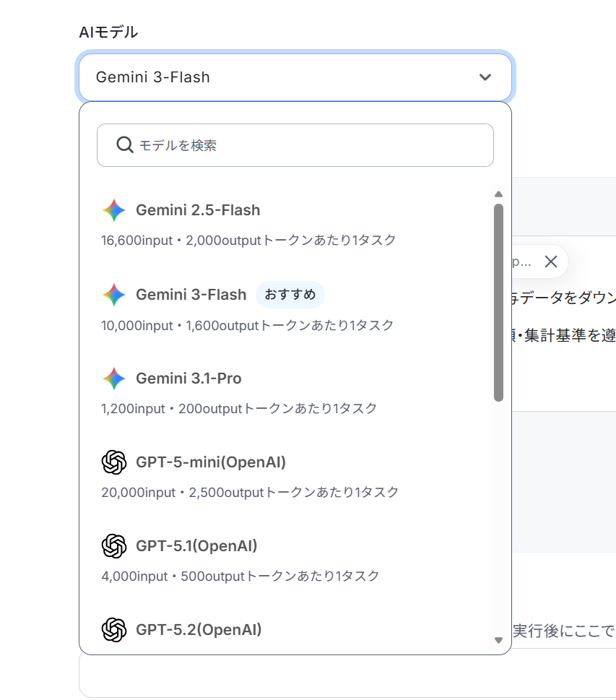Viewport: 616px width, 700px height.
Task: Click the text 4,000input・500outputトークンあたり1タスク
Action: [240, 576]
